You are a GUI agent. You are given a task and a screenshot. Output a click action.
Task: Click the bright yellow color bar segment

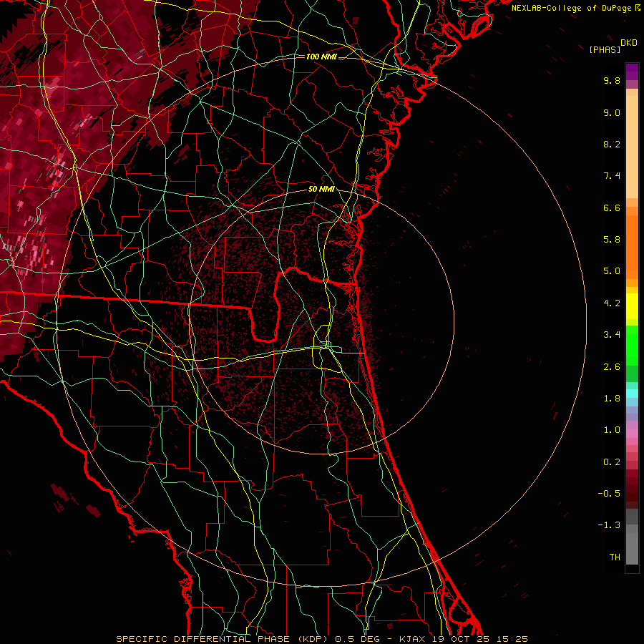point(632,306)
